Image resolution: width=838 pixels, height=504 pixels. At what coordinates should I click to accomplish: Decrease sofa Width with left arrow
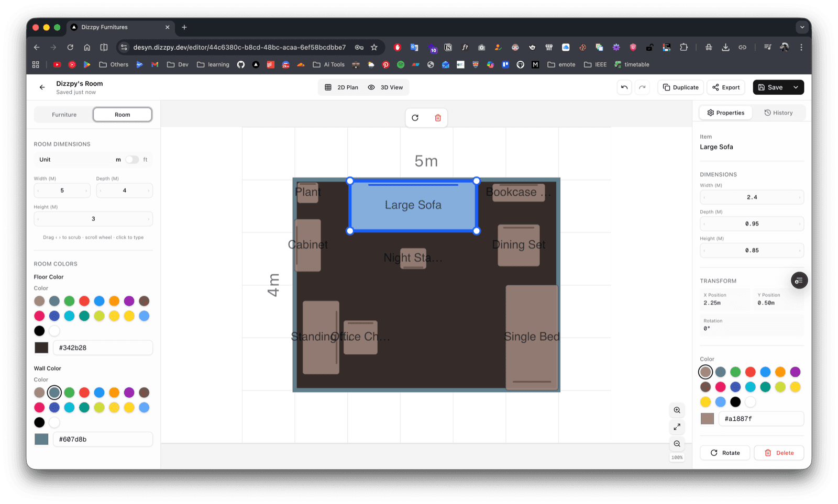coord(704,197)
